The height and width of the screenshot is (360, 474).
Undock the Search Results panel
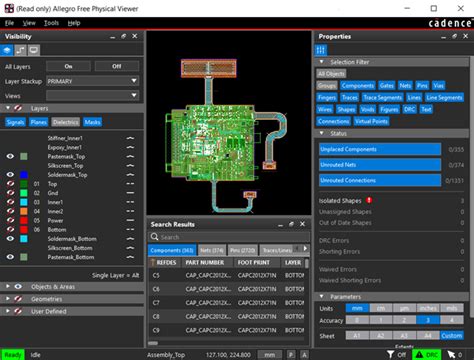[x=291, y=224]
